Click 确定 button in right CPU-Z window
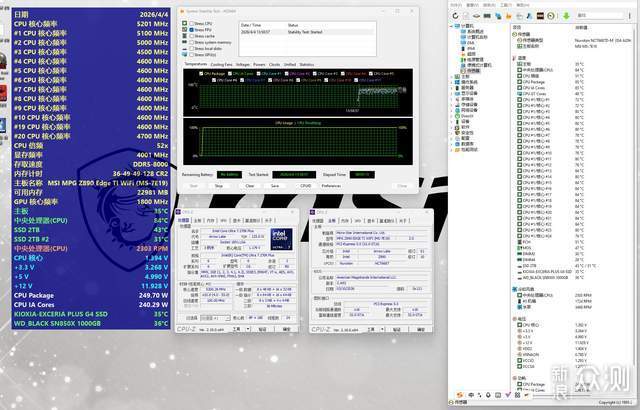The image size is (640, 410). [422, 329]
